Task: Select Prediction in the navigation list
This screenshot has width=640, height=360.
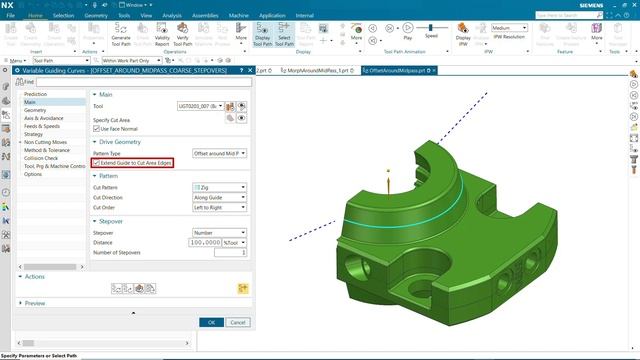Action: coord(35,94)
